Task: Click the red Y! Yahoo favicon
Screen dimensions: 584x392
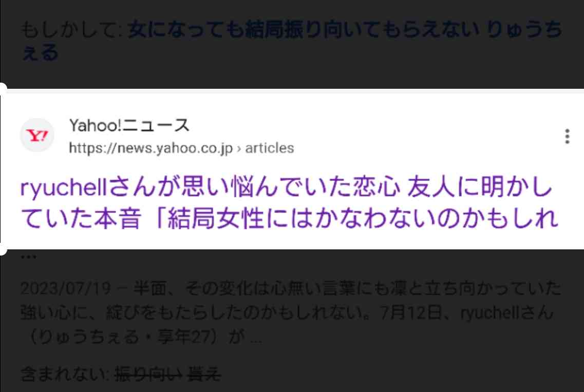Action: [x=37, y=135]
